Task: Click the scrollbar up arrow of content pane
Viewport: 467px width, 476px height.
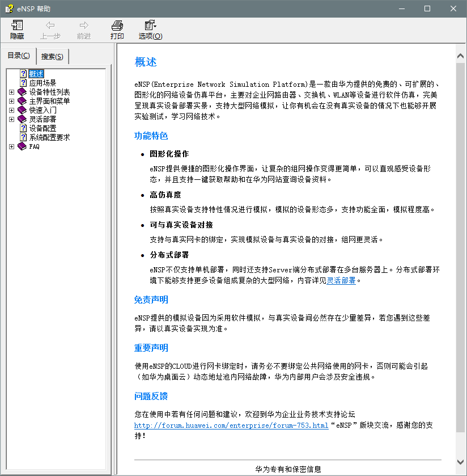Action: [460, 56]
